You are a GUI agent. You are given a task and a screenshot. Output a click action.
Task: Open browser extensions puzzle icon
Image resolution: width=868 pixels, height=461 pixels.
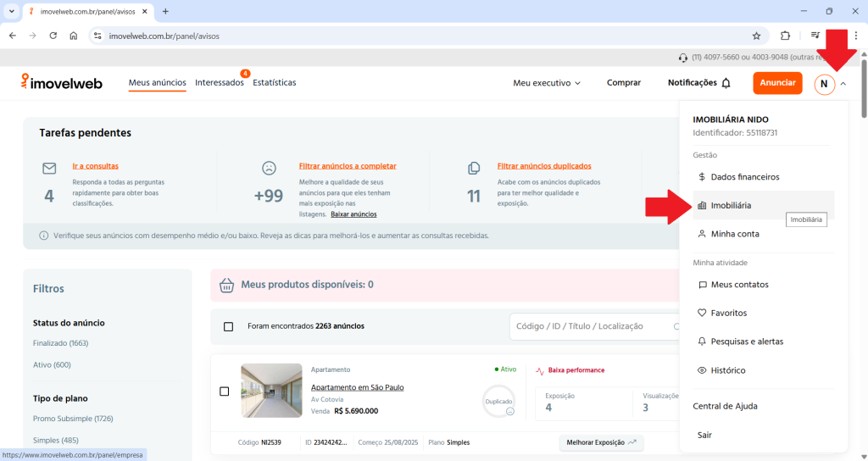[x=785, y=36]
